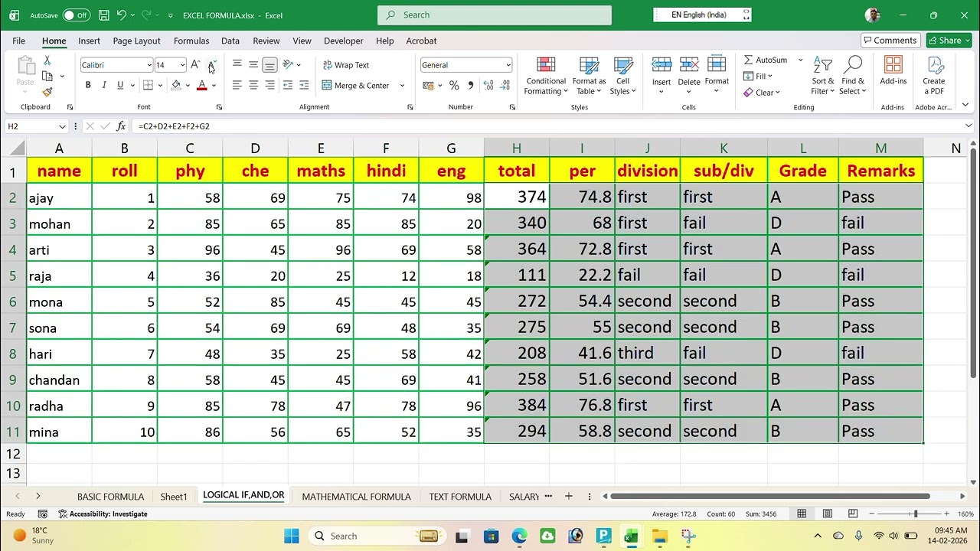Open the Insert ribbon tab
The height and width of the screenshot is (551, 980).
(89, 41)
